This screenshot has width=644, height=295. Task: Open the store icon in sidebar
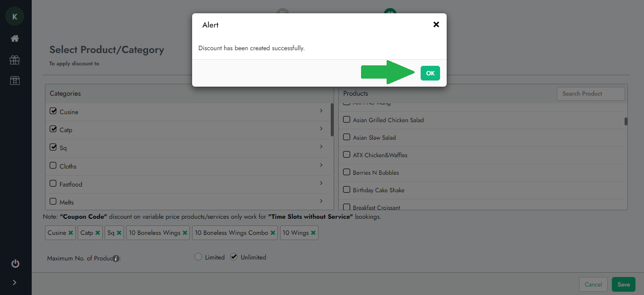coord(15,80)
